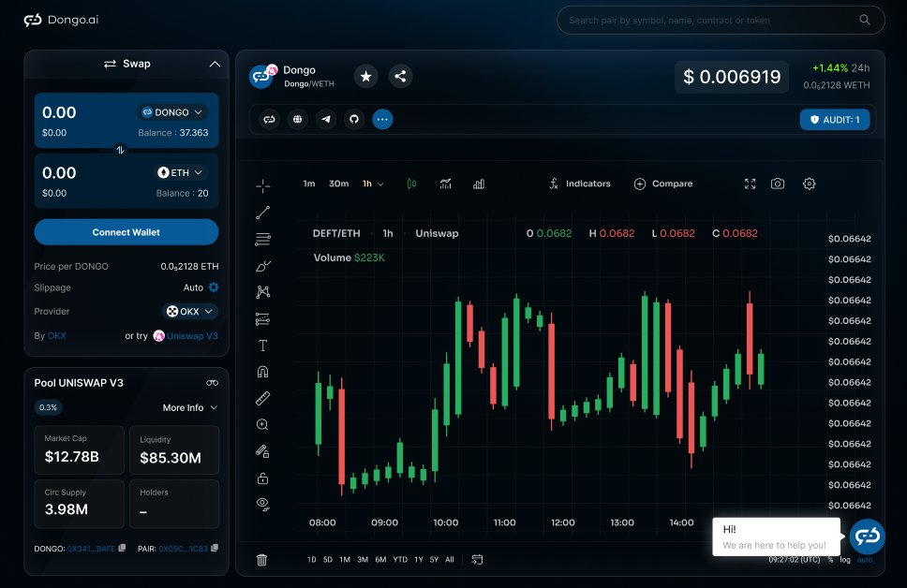Select the 1m timeframe

[309, 184]
